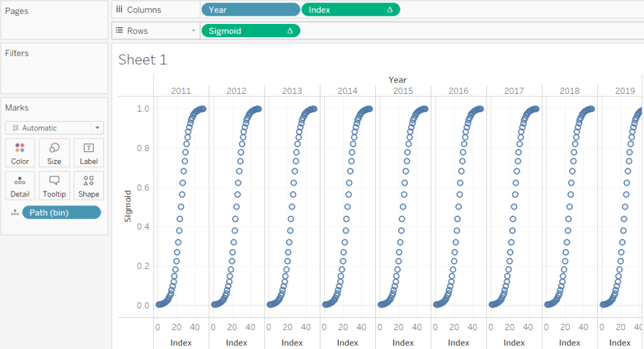Click the empty Filters shelf area
Screen dimensions: 644x349
click(x=54, y=76)
